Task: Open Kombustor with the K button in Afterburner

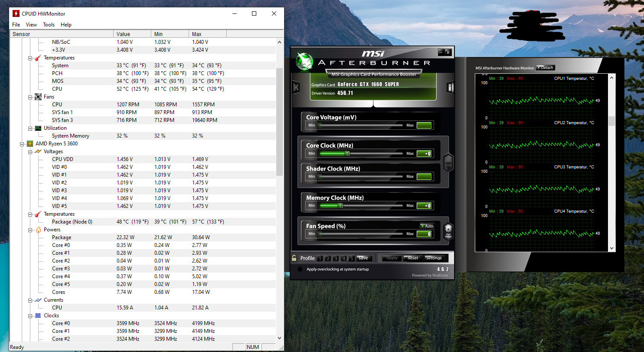Action: pyautogui.click(x=296, y=87)
